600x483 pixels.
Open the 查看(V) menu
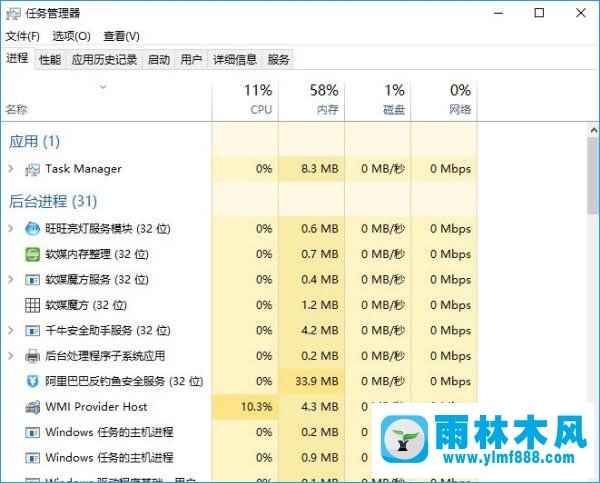coord(121,36)
